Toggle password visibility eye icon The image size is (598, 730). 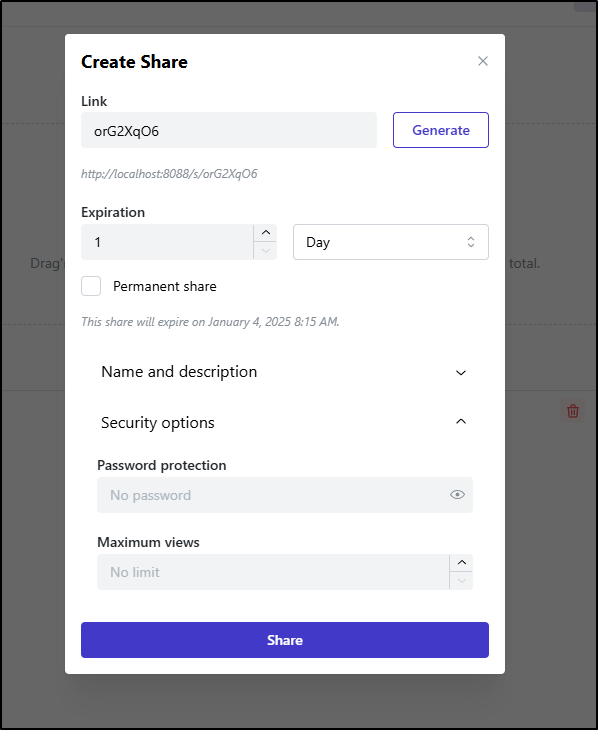tap(457, 495)
